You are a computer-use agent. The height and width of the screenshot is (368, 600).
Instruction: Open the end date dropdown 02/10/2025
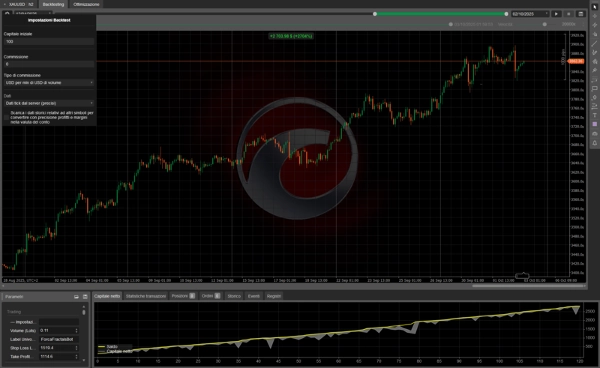(x=530, y=14)
